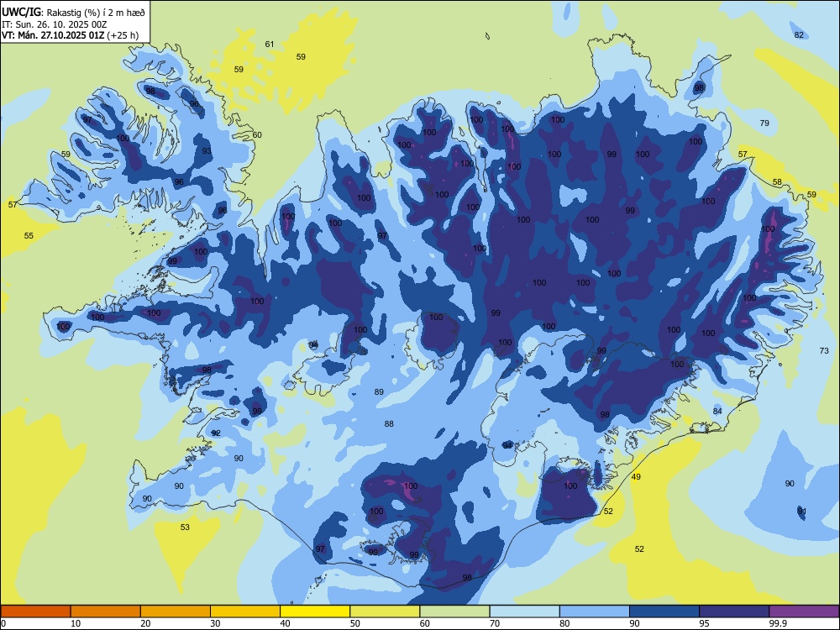
Task: Click the 'IT: Sun. 26. 10. 2025 00Z' line
Action: click(55, 24)
